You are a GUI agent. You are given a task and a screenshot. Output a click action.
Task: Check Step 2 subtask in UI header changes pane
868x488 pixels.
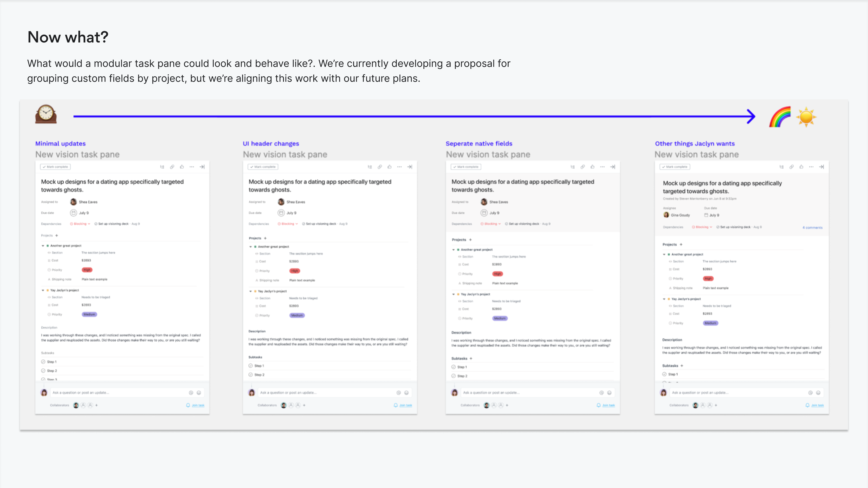[251, 375]
